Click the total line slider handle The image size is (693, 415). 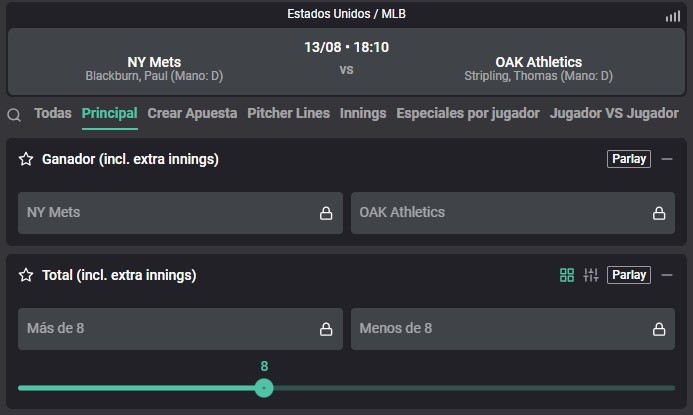[x=264, y=388]
